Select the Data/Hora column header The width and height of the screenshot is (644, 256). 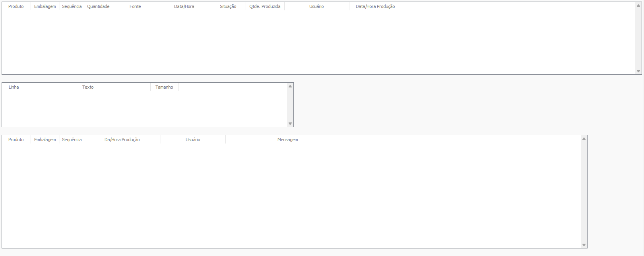[184, 6]
